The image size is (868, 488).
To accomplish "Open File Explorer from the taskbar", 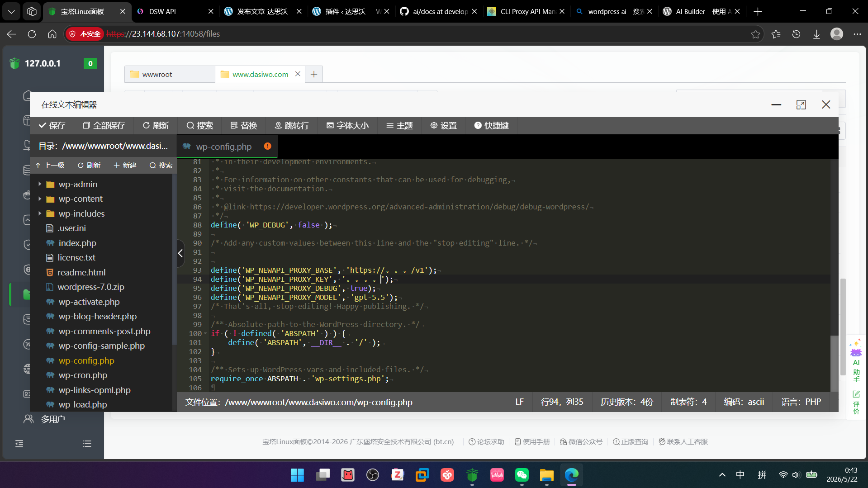I will tap(546, 474).
